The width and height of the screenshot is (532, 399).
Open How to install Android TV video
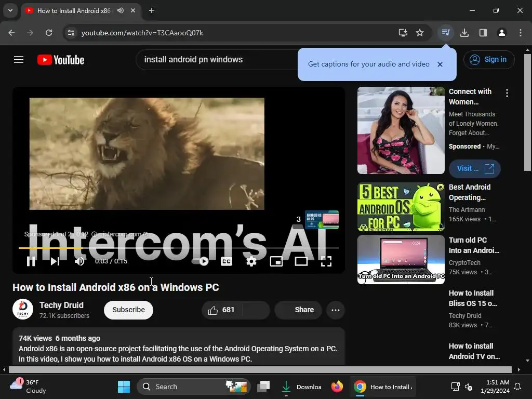click(474, 351)
